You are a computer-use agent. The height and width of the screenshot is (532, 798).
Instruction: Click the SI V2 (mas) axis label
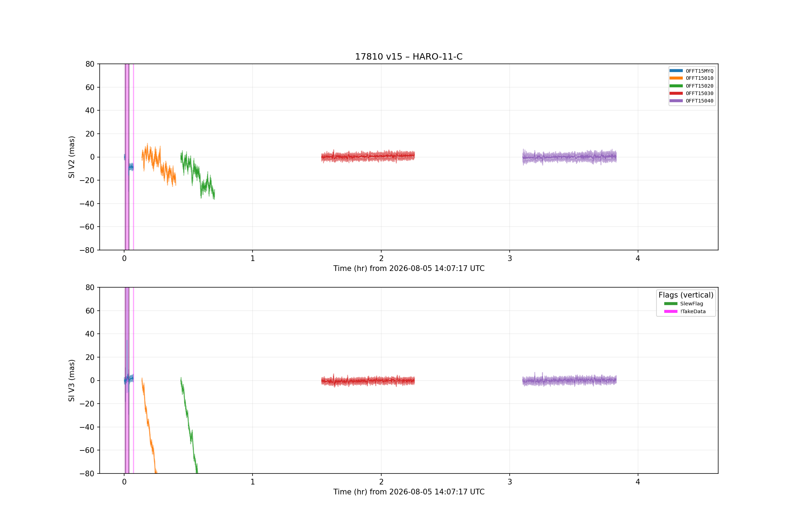tap(72, 157)
